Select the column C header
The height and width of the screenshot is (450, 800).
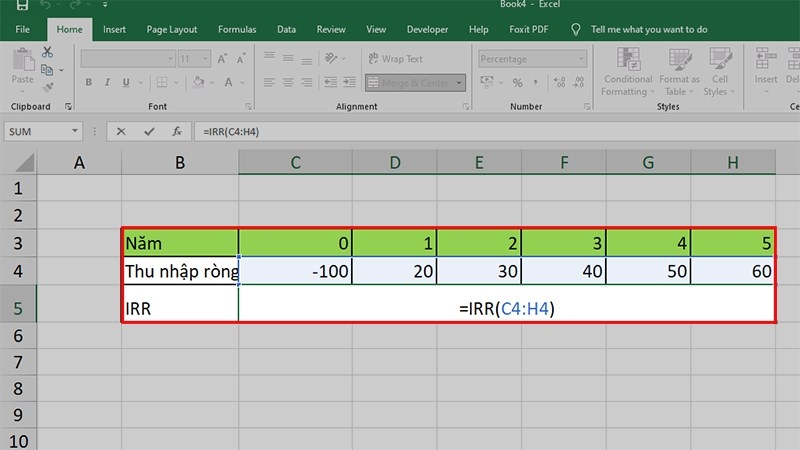point(295,163)
